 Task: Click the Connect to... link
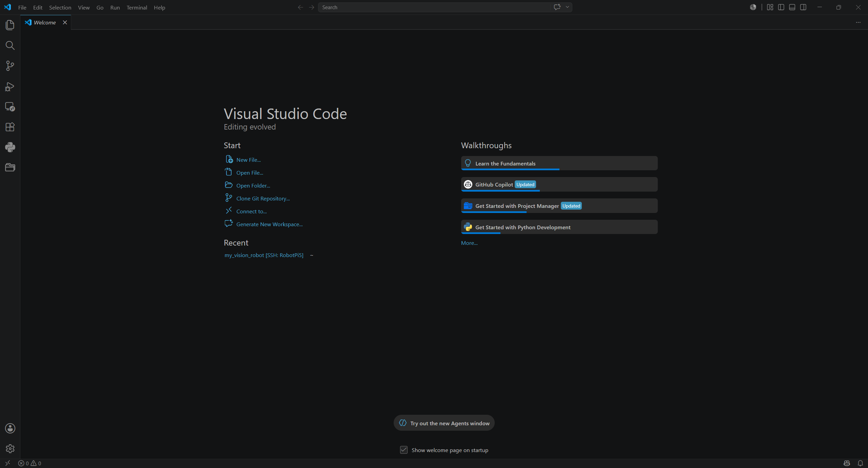(252, 211)
